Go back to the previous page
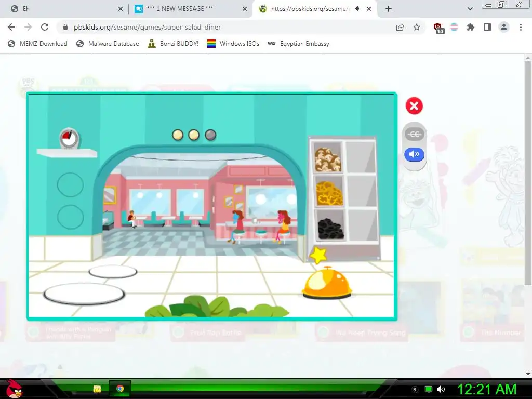This screenshot has width=532, height=399. [x=11, y=27]
